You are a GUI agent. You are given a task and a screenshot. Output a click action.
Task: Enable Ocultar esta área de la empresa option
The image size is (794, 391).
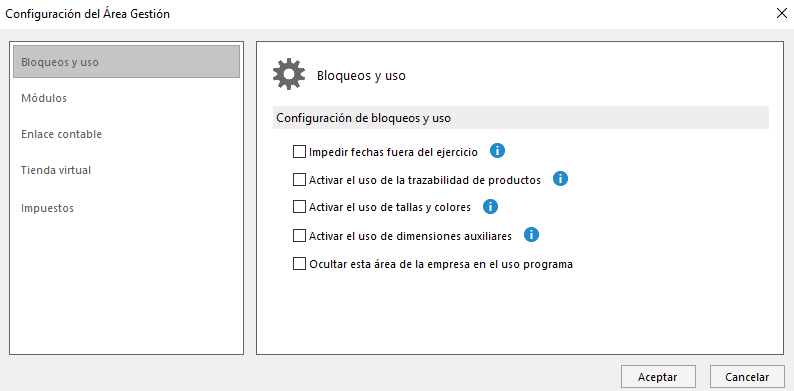pos(299,264)
